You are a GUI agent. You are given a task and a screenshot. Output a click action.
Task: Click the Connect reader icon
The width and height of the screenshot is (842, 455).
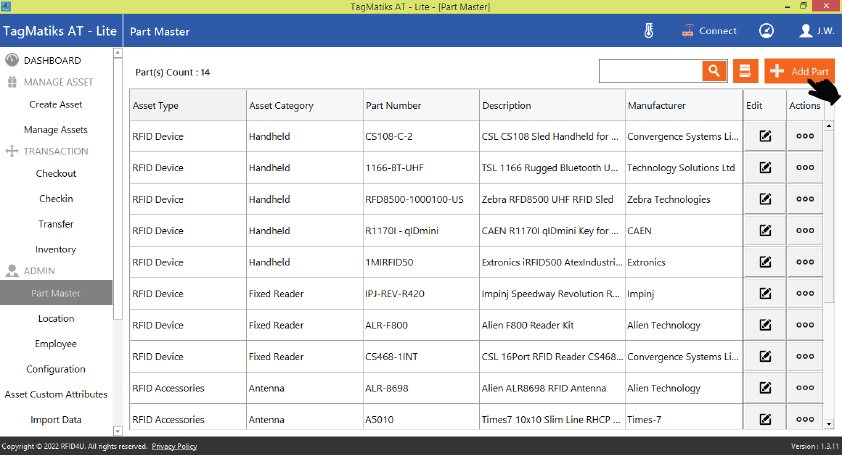709,31
